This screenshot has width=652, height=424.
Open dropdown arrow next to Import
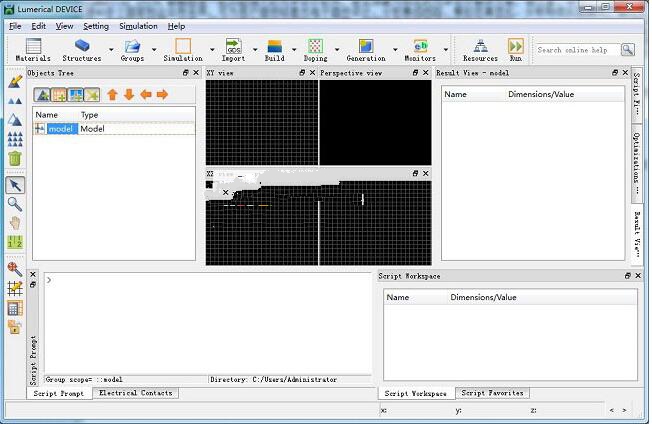point(254,50)
